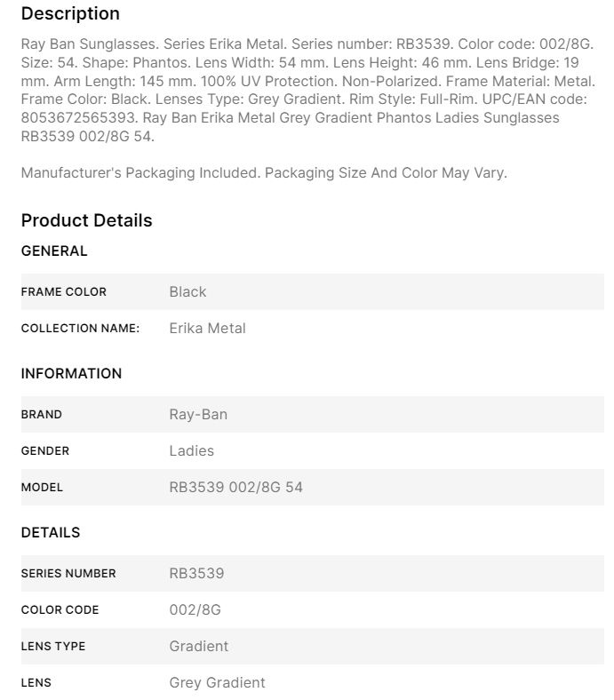Select the LENS TYPE row label
The height and width of the screenshot is (700, 614).
(53, 647)
